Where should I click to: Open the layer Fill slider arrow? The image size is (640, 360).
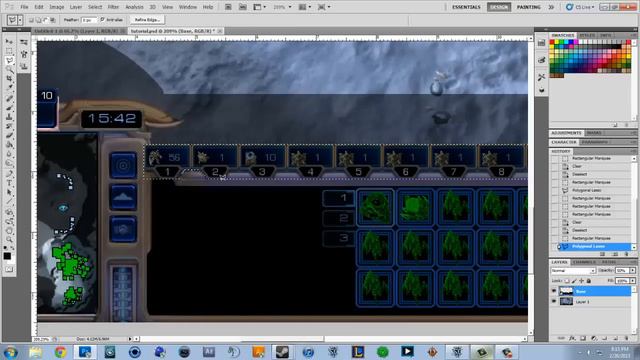(633, 281)
